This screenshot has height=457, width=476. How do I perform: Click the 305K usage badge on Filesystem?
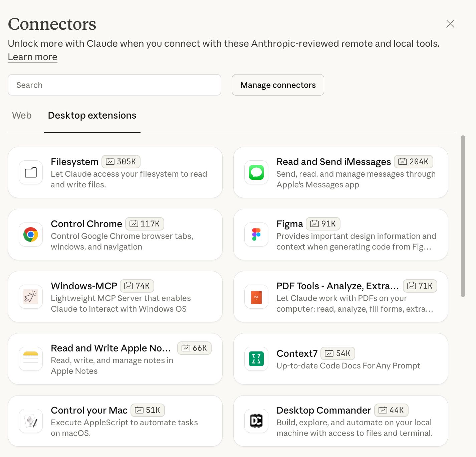[x=121, y=162]
